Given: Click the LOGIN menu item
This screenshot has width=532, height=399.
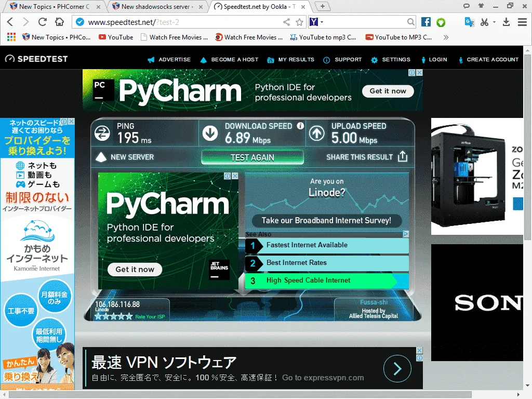Looking at the screenshot, I should [x=434, y=60].
